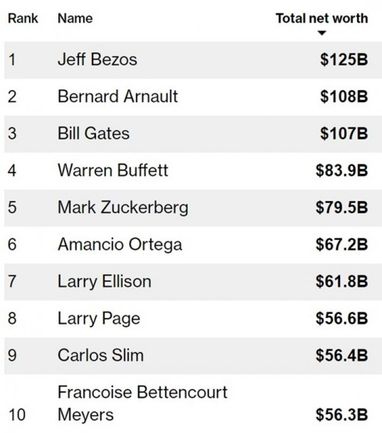This screenshot has width=382, height=433.
Task: Open Larry Page profile
Action: 99,318
